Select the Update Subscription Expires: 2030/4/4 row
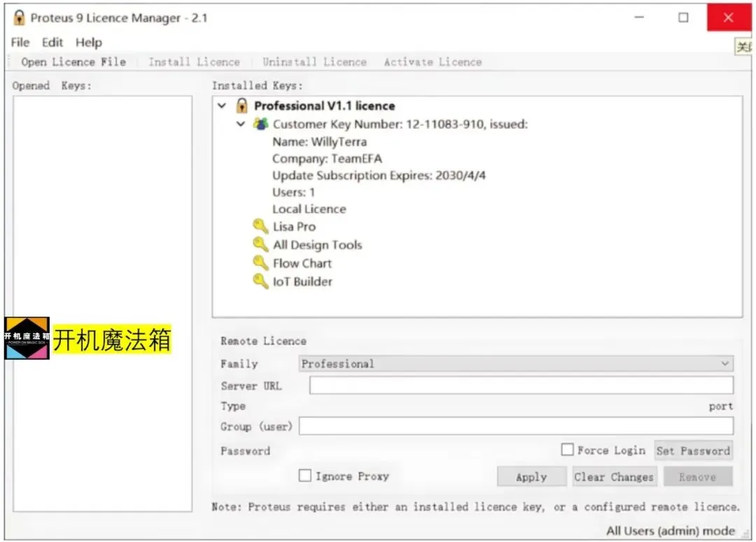Screen dimensions: 756x542 pyautogui.click(x=379, y=176)
